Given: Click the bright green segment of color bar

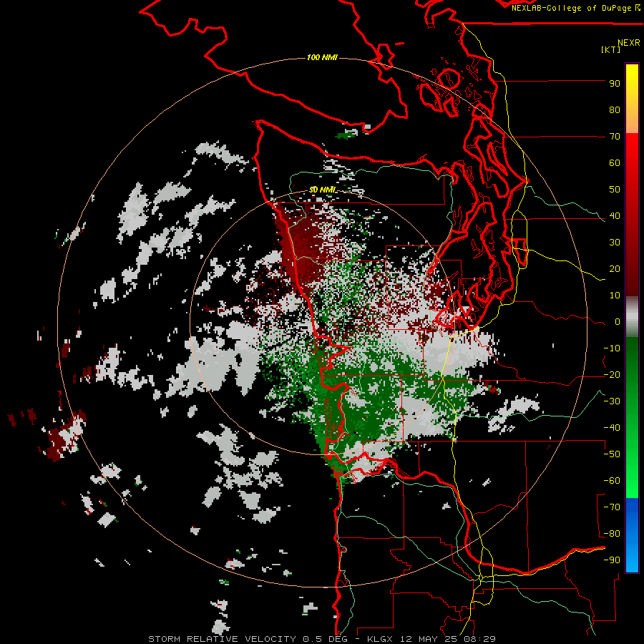Looking at the screenshot, I should [x=632, y=472].
